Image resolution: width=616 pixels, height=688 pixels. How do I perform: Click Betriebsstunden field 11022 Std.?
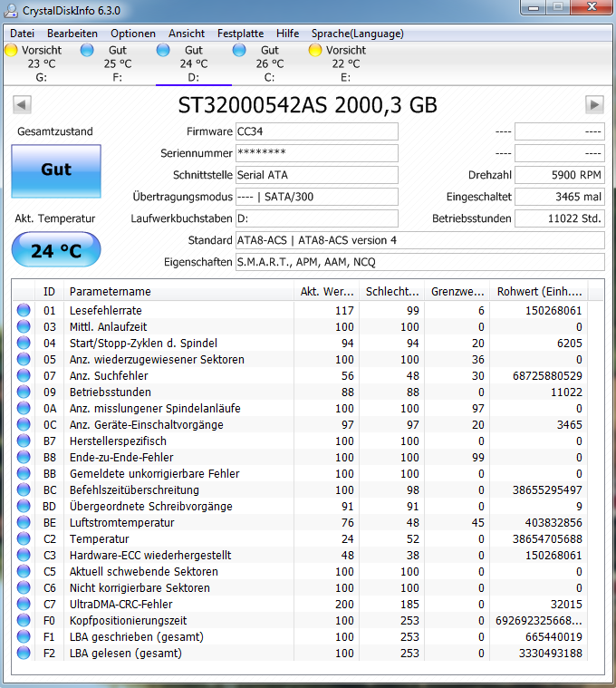coord(560,218)
